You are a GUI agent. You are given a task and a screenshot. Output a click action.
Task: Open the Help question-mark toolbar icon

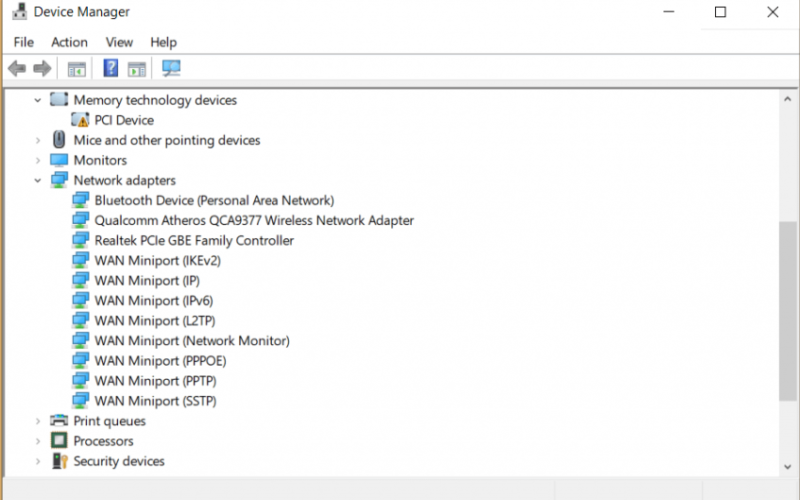[x=111, y=68]
